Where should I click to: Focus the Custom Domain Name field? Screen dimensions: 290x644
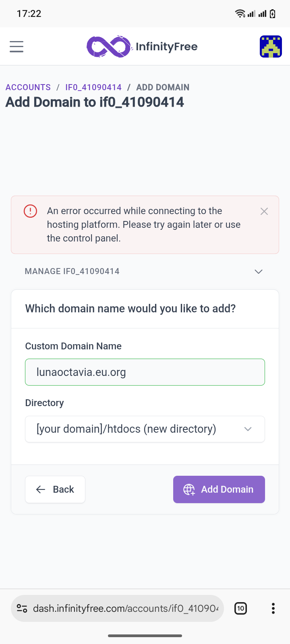coord(145,372)
